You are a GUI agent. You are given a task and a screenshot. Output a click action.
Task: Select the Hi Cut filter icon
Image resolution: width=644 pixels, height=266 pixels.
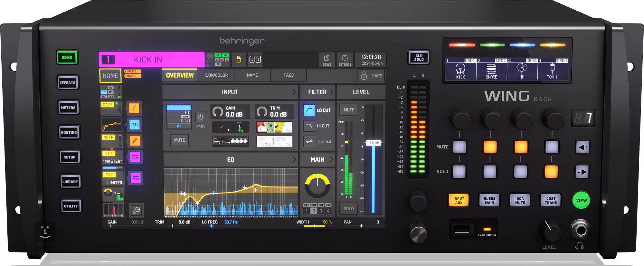pyautogui.click(x=309, y=126)
